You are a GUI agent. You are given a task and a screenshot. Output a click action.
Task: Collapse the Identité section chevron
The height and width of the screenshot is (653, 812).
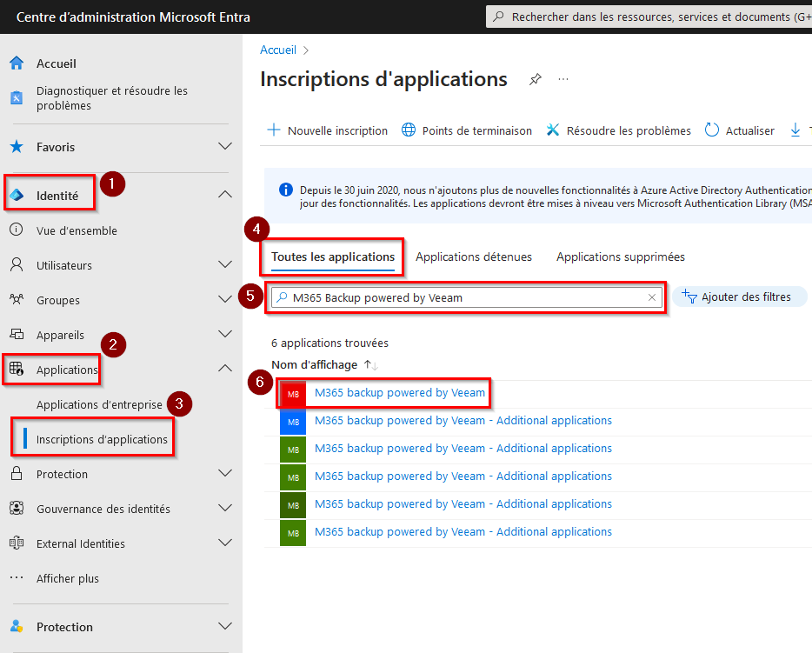tap(225, 195)
